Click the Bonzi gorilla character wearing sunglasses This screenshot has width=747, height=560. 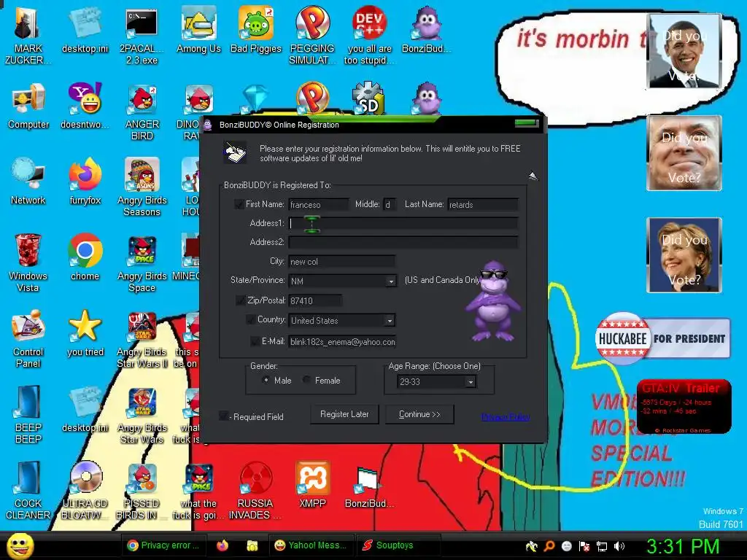pos(492,301)
